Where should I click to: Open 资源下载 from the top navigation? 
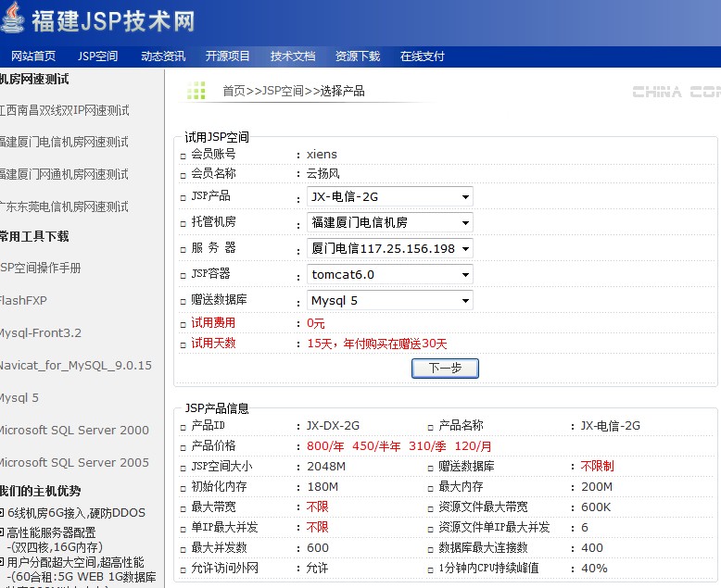(358, 56)
